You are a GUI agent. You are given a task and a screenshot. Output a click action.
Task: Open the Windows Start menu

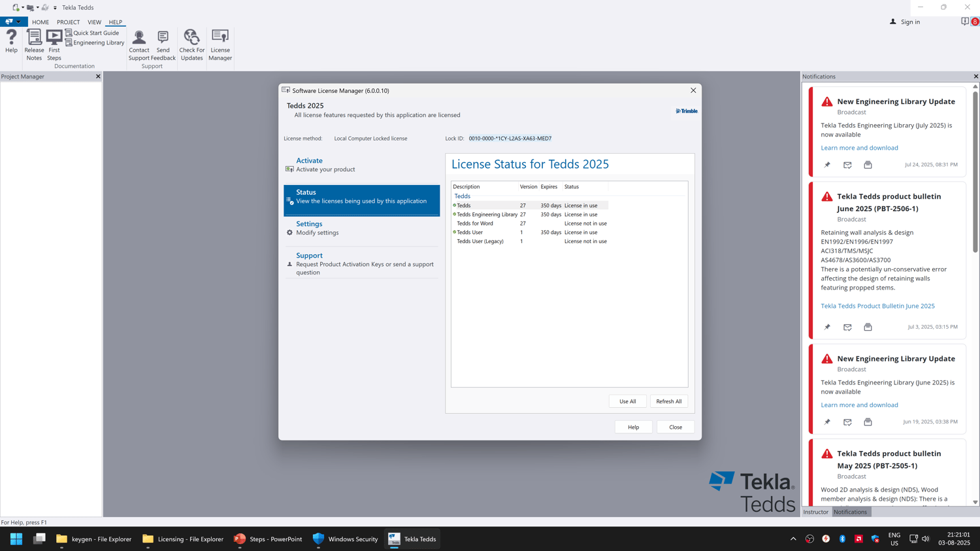pyautogui.click(x=16, y=539)
